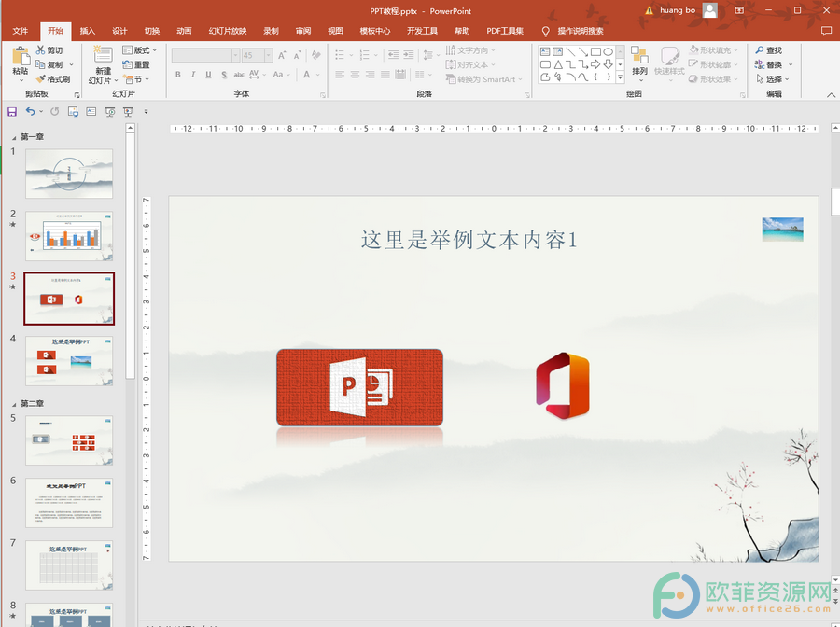This screenshot has width=840, height=627.
Task: Click the ribbon display options icon in title bar
Action: coord(739,10)
